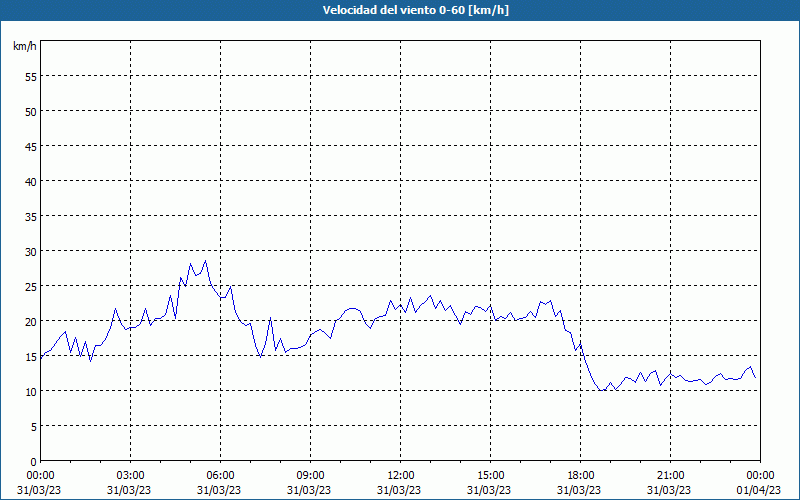Click the '31/03/23' date under 18:00
The height and width of the screenshot is (500, 800).
point(579,490)
